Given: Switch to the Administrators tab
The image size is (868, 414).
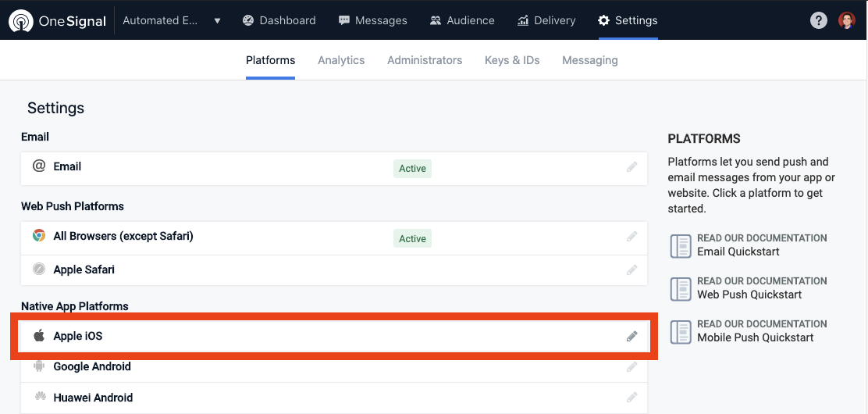Looking at the screenshot, I should [x=425, y=60].
